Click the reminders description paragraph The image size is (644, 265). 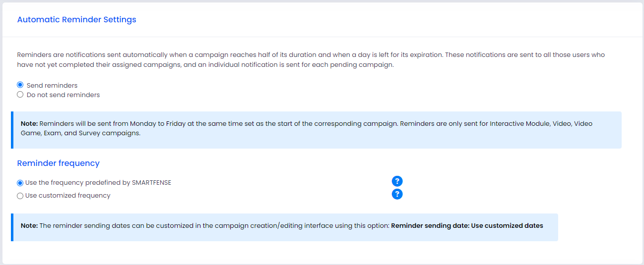[x=311, y=60]
